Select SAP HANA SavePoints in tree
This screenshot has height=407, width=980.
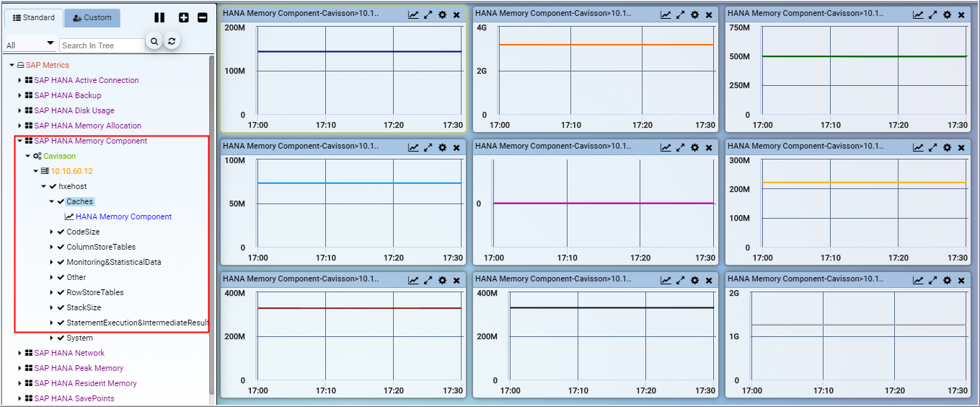74,398
